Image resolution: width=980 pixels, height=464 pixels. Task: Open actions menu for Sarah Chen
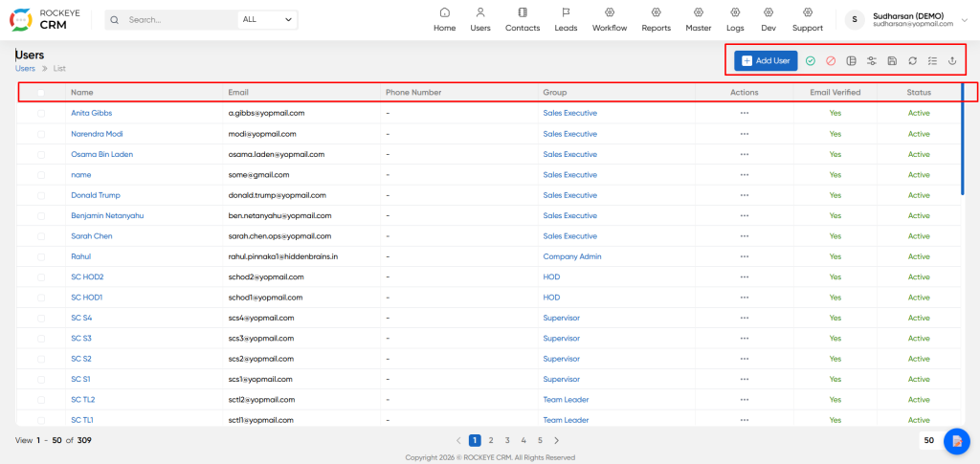pyautogui.click(x=744, y=236)
